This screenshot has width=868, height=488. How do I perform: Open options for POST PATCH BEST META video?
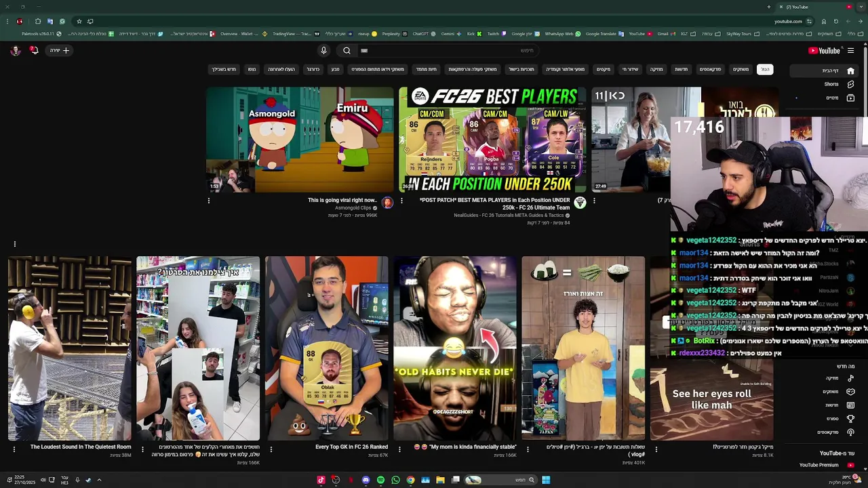pyautogui.click(x=401, y=201)
